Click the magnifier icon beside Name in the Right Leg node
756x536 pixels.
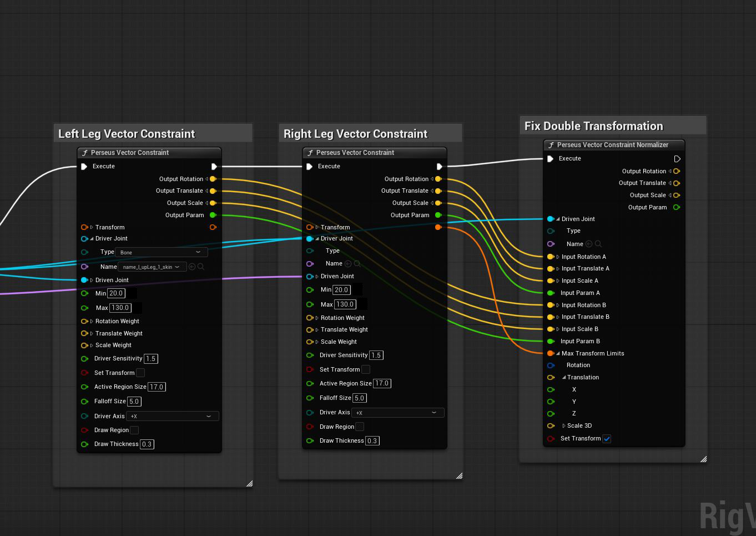pos(357,264)
